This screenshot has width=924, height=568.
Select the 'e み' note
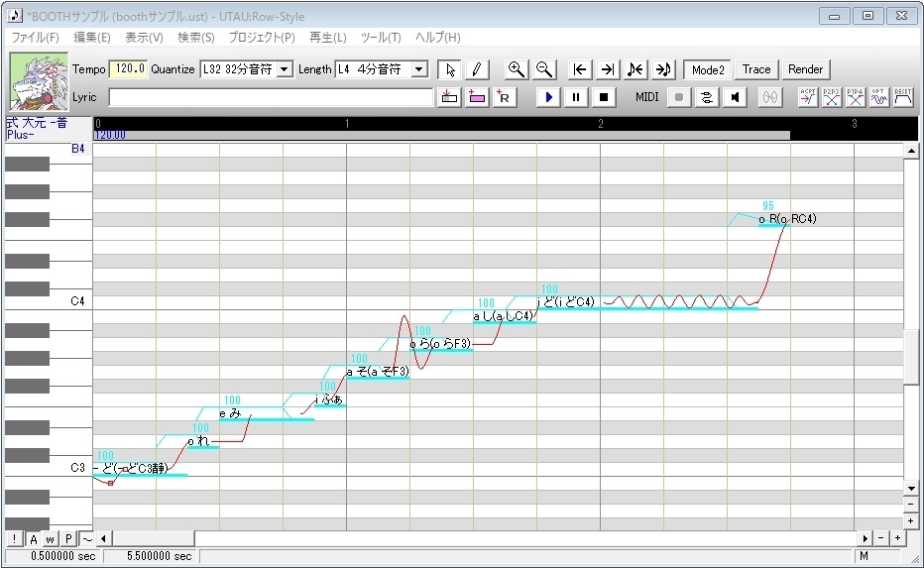(267, 414)
